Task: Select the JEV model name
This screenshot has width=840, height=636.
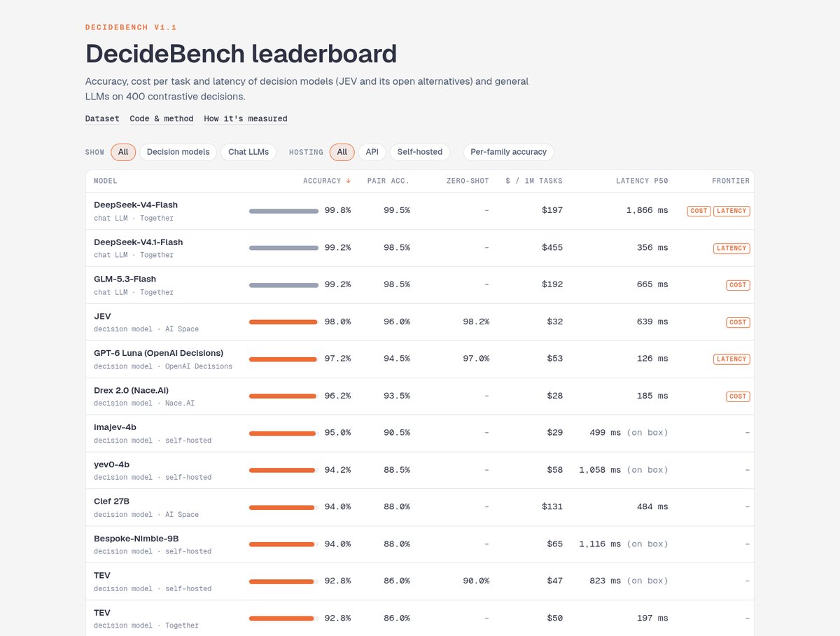Action: (102, 317)
